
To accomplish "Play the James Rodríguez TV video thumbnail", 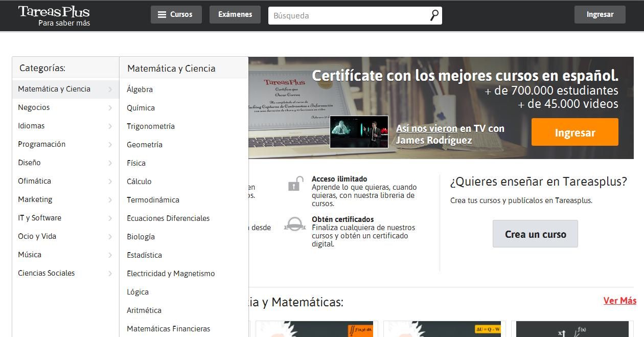I will pyautogui.click(x=359, y=132).
